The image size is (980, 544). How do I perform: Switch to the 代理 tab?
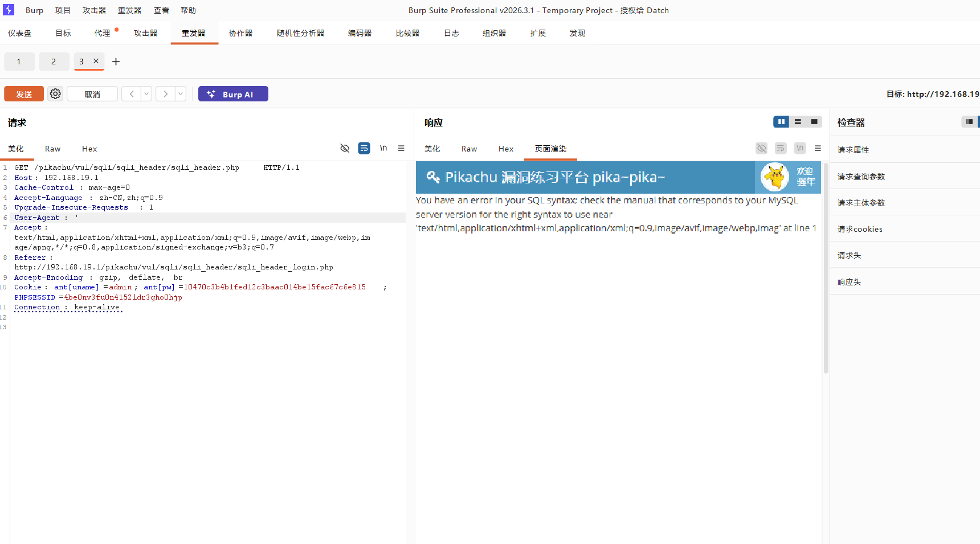click(103, 33)
